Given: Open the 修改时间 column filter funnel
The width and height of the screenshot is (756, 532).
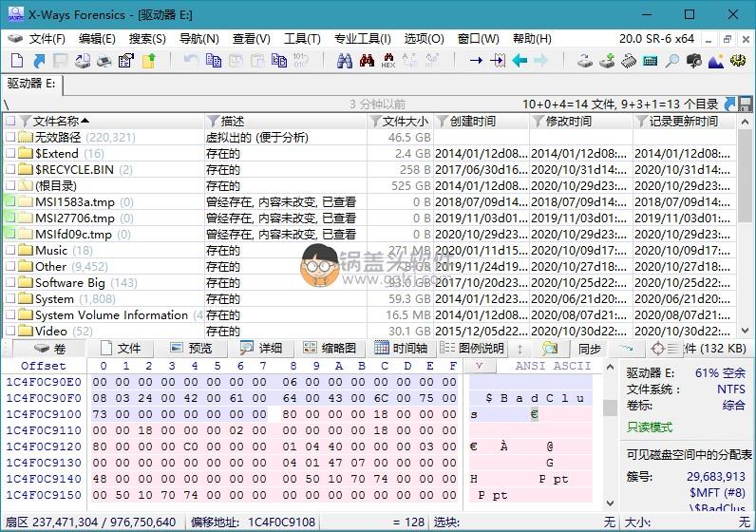Looking at the screenshot, I should coord(538,121).
